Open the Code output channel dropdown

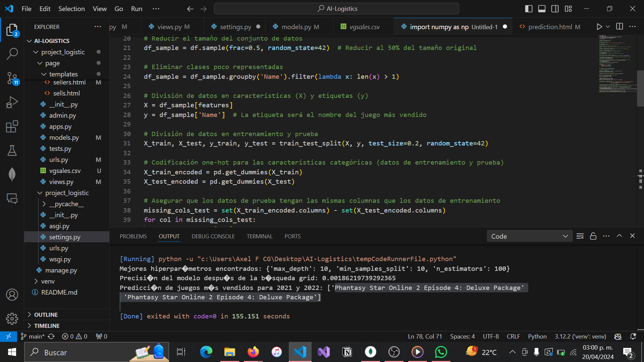pos(529,236)
